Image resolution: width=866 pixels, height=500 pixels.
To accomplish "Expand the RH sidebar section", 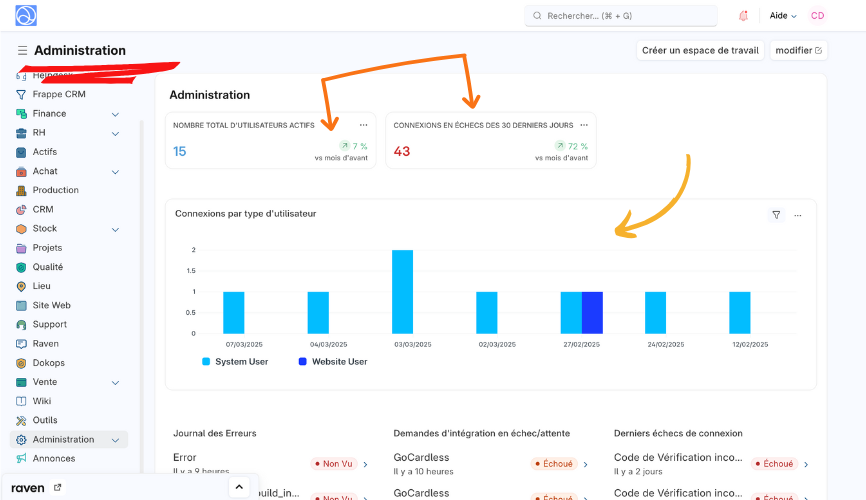I will (x=115, y=134).
